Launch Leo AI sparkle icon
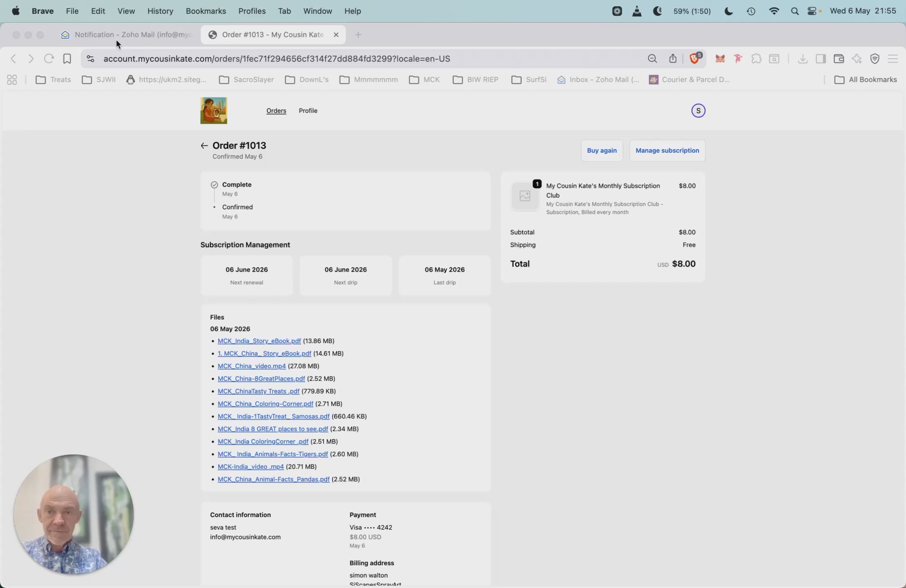The height and width of the screenshot is (588, 906). click(x=857, y=59)
